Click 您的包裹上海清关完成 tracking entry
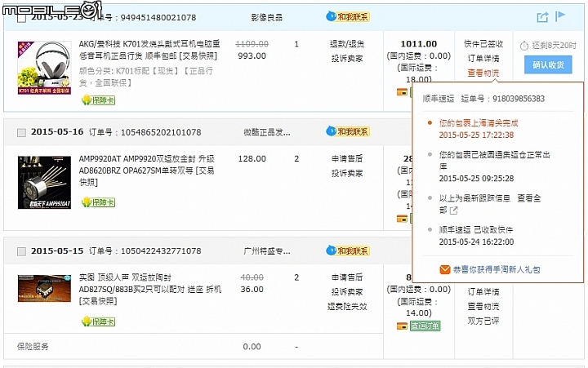 (x=479, y=123)
